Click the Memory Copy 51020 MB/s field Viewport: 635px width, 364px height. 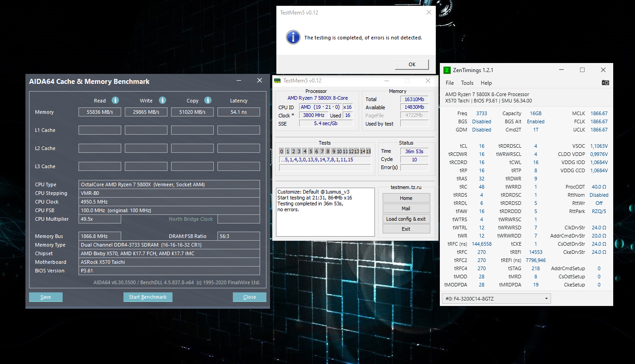click(x=192, y=112)
